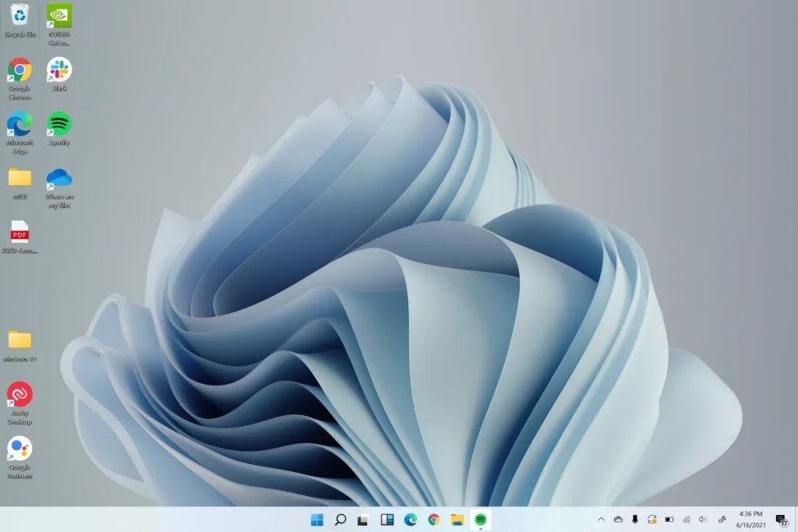Open Task View from the taskbar
Viewport: 798px width, 532px height.
pyautogui.click(x=363, y=520)
